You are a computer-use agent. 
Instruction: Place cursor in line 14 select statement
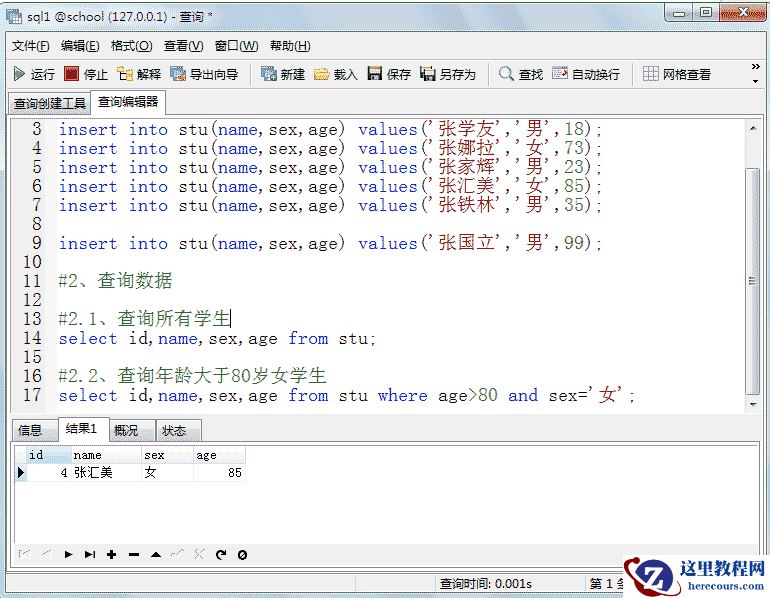click(x=217, y=338)
